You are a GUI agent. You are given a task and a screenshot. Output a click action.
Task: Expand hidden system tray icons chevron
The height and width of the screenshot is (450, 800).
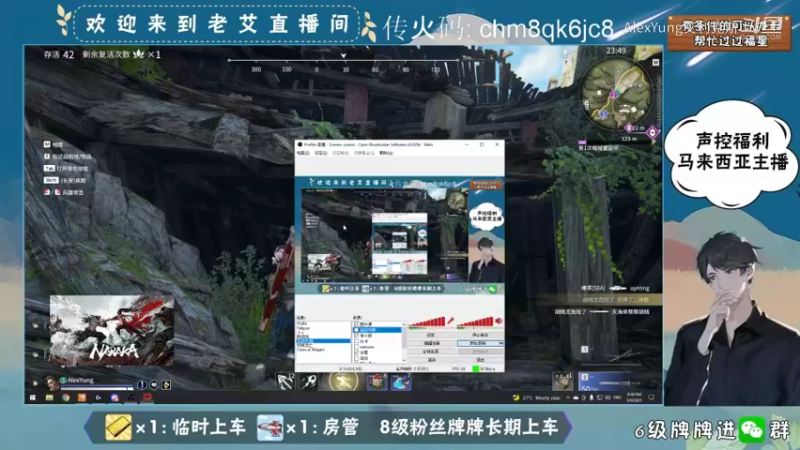tap(568, 397)
